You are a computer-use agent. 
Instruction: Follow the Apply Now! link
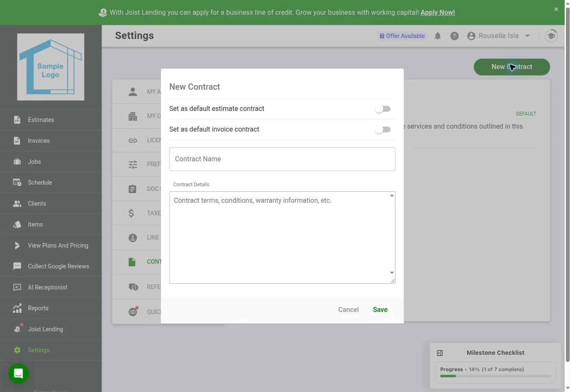click(x=438, y=12)
